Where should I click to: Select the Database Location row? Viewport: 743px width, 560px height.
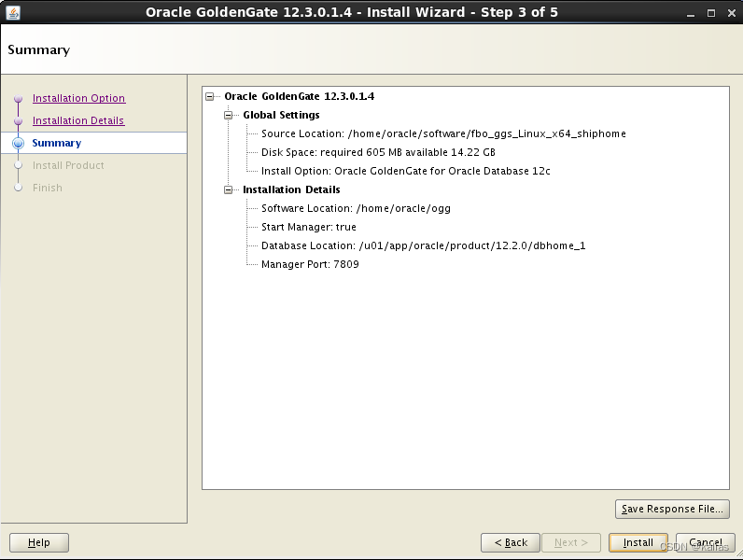coord(423,245)
